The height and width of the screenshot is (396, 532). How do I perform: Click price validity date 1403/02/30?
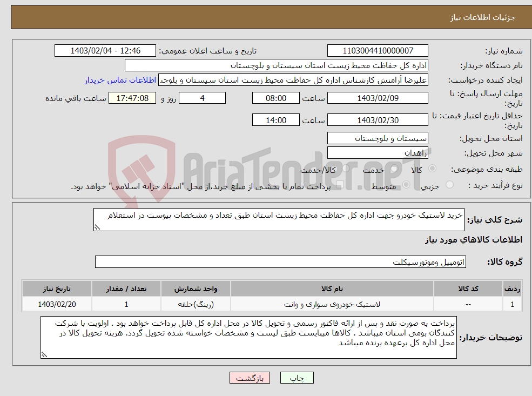378,120
